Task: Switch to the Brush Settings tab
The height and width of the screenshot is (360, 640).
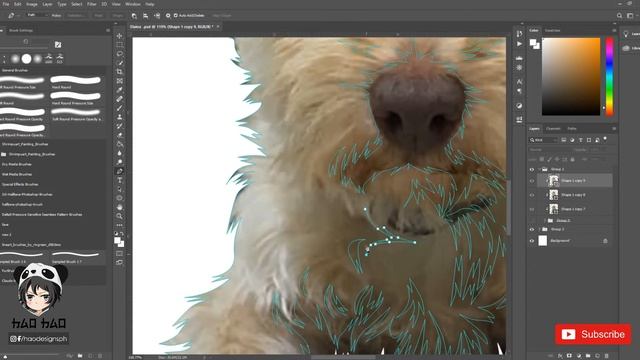Action: point(21,30)
